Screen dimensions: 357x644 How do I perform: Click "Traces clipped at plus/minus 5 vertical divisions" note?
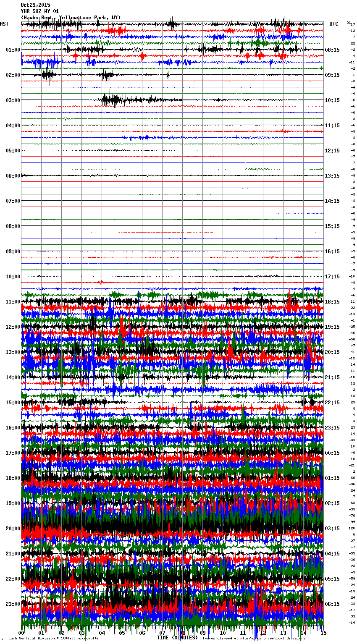pyautogui.click(x=254, y=639)
